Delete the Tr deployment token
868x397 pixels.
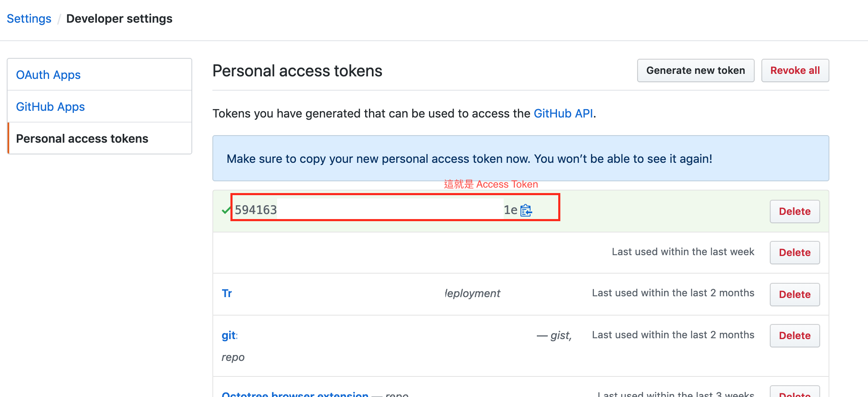pos(794,294)
